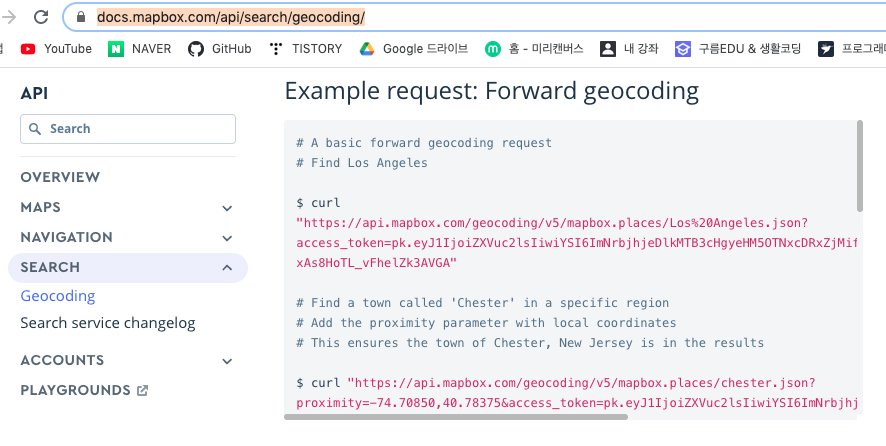The height and width of the screenshot is (446, 886).
Task: Click the 'proximity=-74.70850,40.78375' parameter line
Action: 576,403
